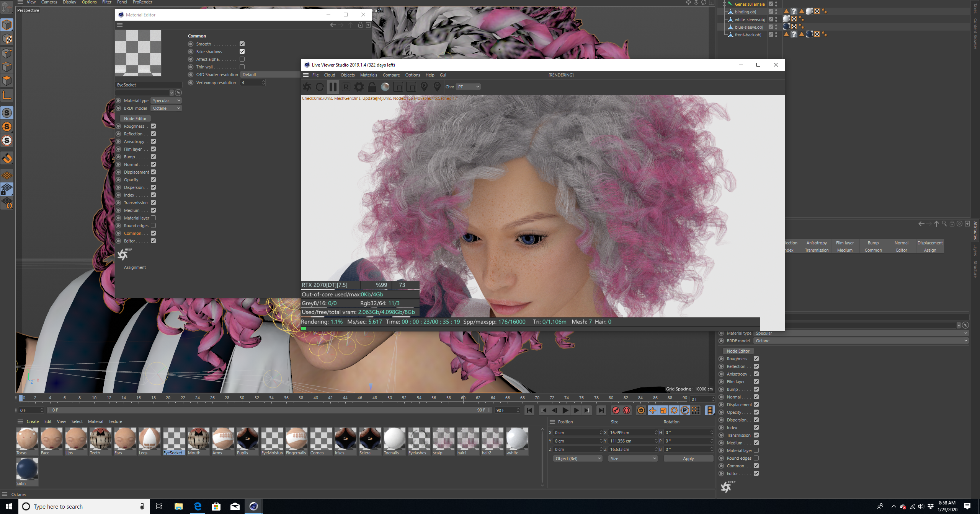The image size is (980, 514).
Task: Uncheck the Fake shadows checkbox
Action: click(x=242, y=52)
